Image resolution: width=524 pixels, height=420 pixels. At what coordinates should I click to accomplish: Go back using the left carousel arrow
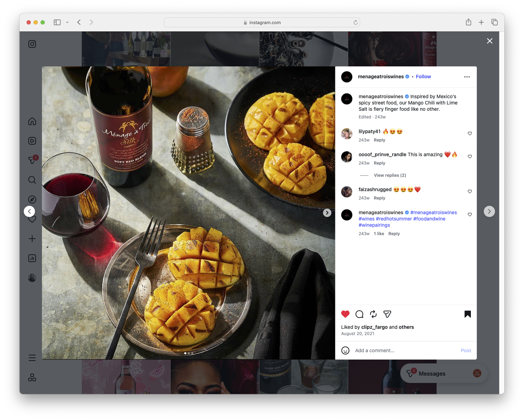(x=29, y=211)
